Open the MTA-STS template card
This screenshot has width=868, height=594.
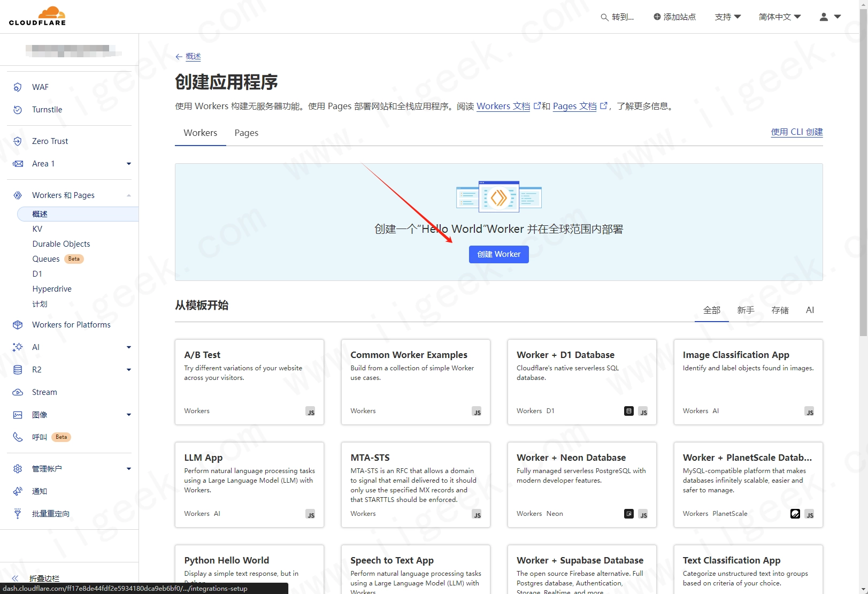(416, 485)
